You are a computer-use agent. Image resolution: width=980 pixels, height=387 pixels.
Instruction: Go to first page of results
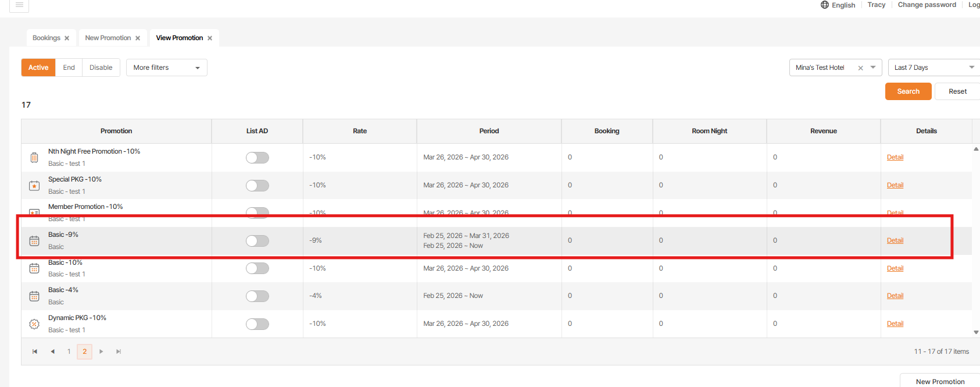pos(35,352)
